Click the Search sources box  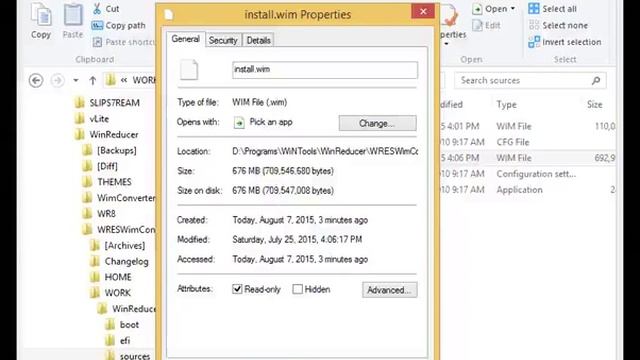tap(530, 80)
